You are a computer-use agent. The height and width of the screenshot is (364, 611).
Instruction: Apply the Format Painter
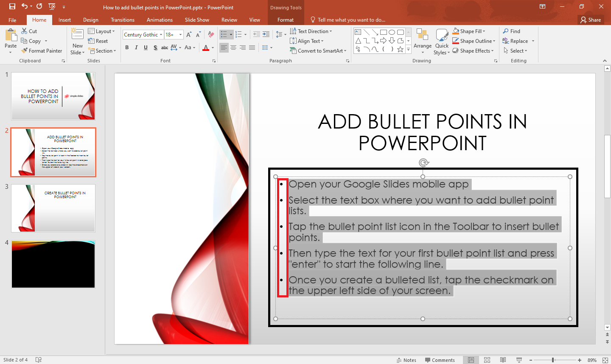(41, 50)
